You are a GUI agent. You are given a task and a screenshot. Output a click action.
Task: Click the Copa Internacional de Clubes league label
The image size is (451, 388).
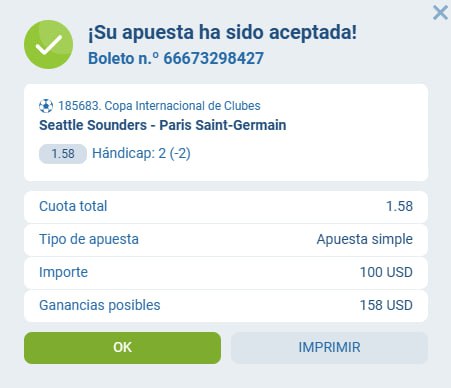(x=182, y=106)
